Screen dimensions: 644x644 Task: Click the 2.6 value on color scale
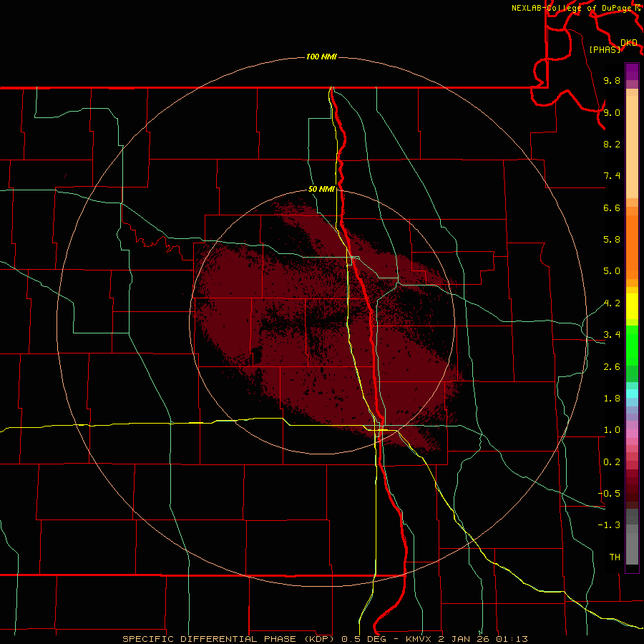pos(612,367)
